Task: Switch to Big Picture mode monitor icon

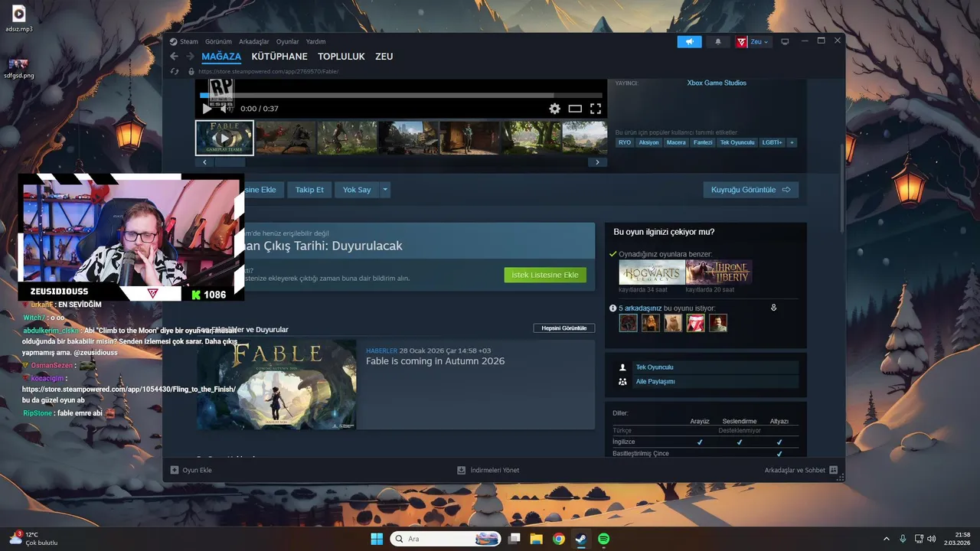Action: pyautogui.click(x=785, y=41)
